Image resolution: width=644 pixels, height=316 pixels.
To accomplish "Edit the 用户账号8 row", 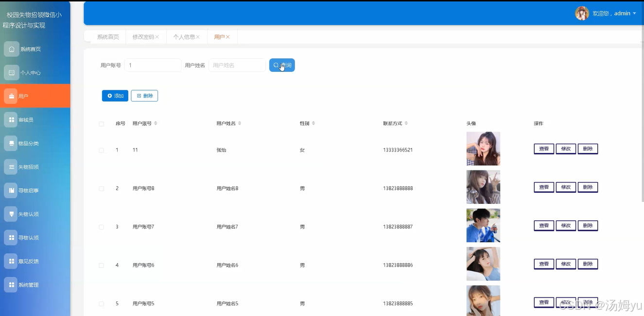I will click(566, 187).
